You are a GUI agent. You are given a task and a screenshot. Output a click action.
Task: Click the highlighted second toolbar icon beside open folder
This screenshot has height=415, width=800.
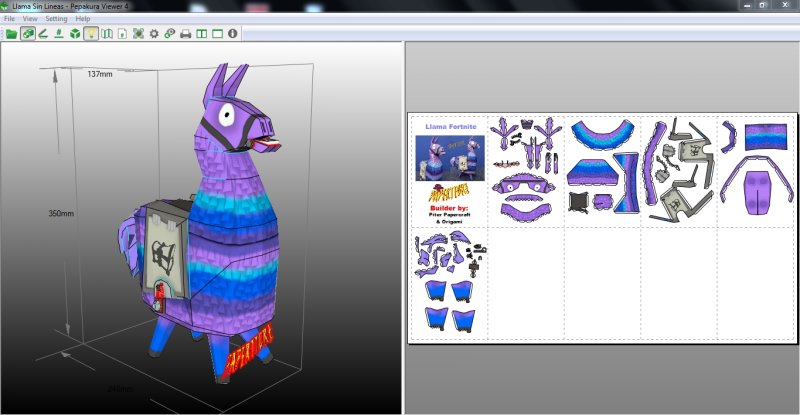[27, 33]
